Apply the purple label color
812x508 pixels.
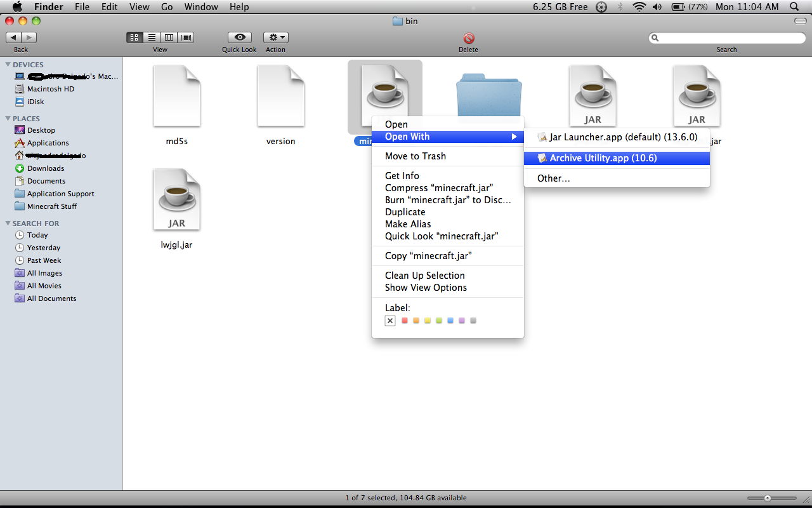click(462, 321)
